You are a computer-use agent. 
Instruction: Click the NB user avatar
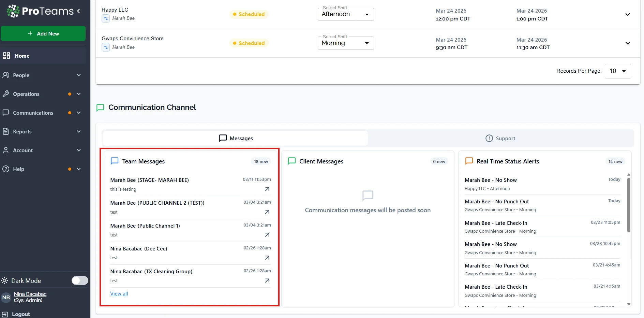click(x=6, y=297)
